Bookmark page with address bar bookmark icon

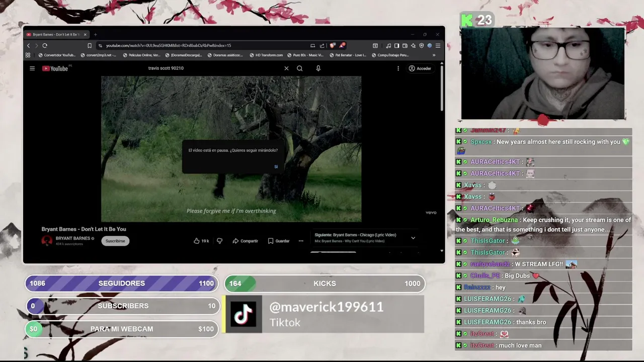[90, 45]
